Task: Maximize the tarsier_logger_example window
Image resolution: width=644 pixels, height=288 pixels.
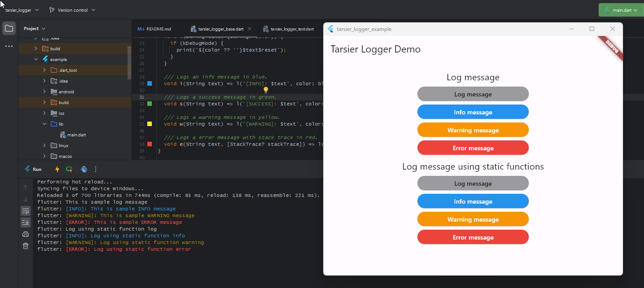Action: click(x=592, y=29)
